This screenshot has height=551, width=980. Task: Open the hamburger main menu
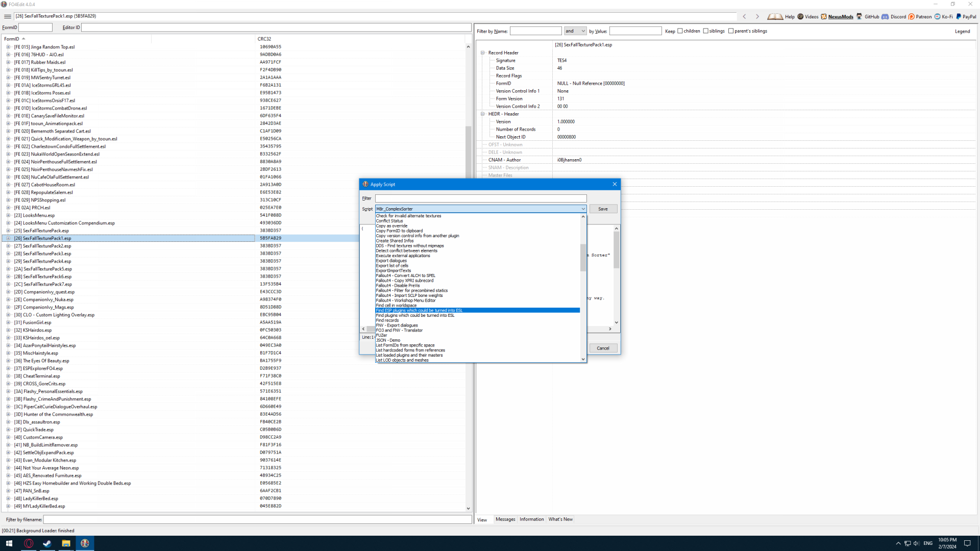tap(8, 16)
